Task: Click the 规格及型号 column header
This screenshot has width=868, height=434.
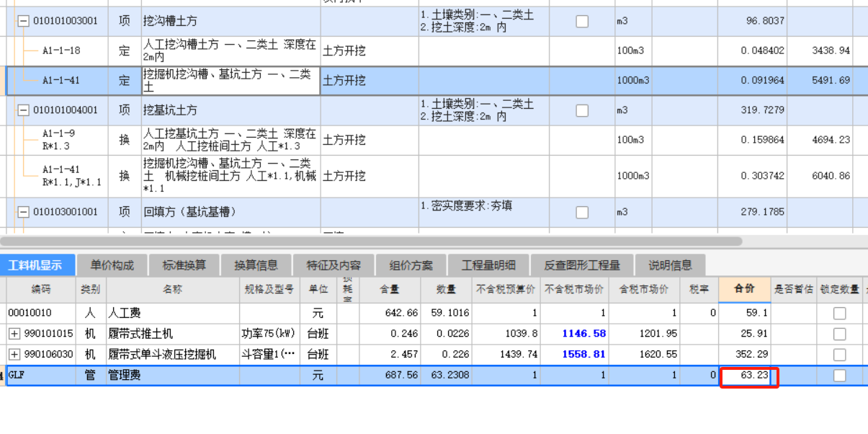Action: [x=270, y=289]
